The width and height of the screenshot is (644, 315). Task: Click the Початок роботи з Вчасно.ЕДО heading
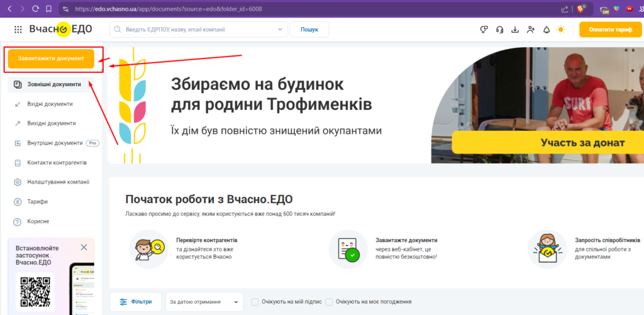[209, 199]
